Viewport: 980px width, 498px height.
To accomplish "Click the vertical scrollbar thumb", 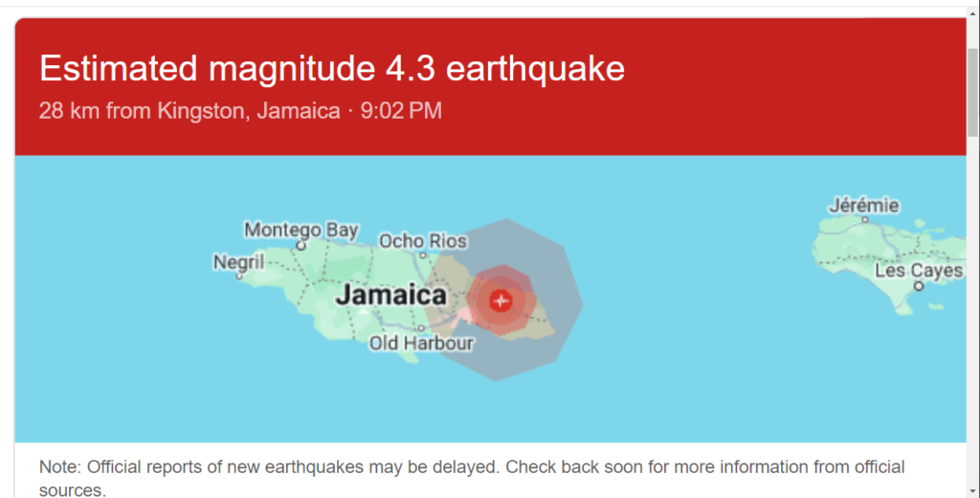I will [973, 91].
